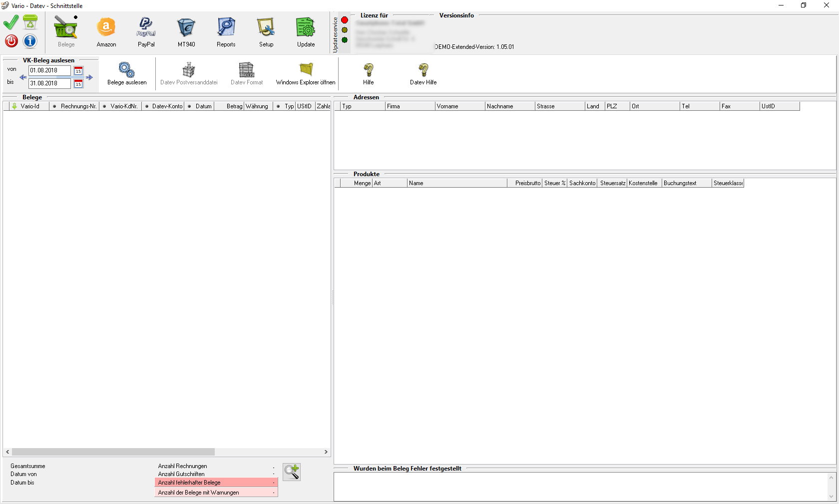Shift date range forward with right arrow

coord(89,77)
